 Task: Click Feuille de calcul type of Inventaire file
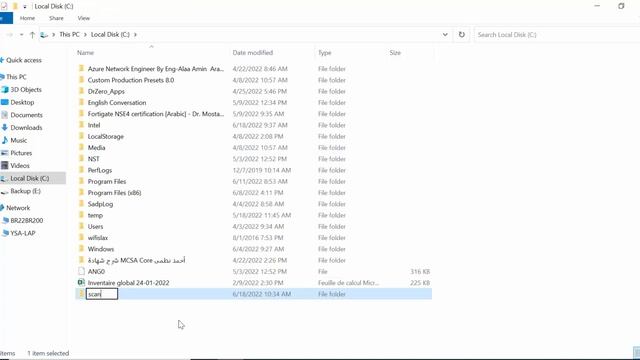[x=348, y=283]
